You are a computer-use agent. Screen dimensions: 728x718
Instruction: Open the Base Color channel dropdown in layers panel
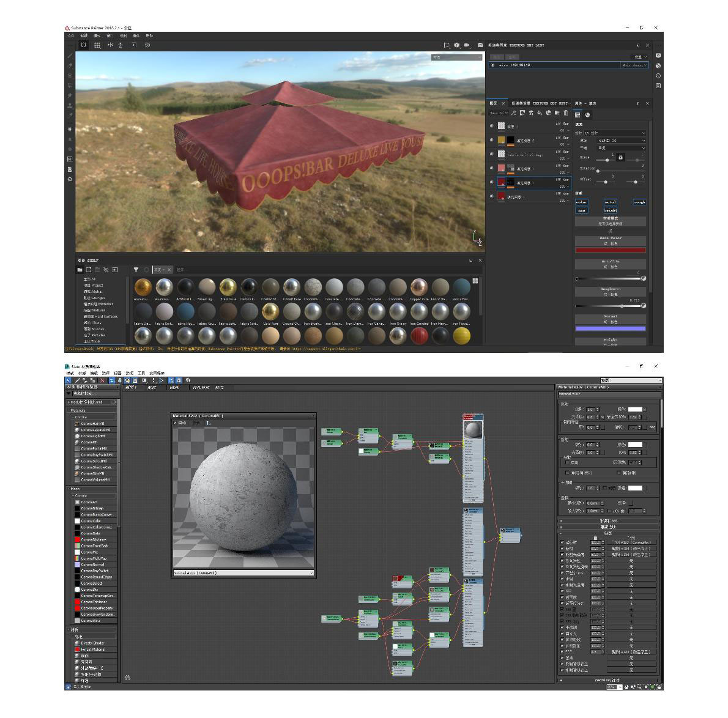pyautogui.click(x=499, y=113)
